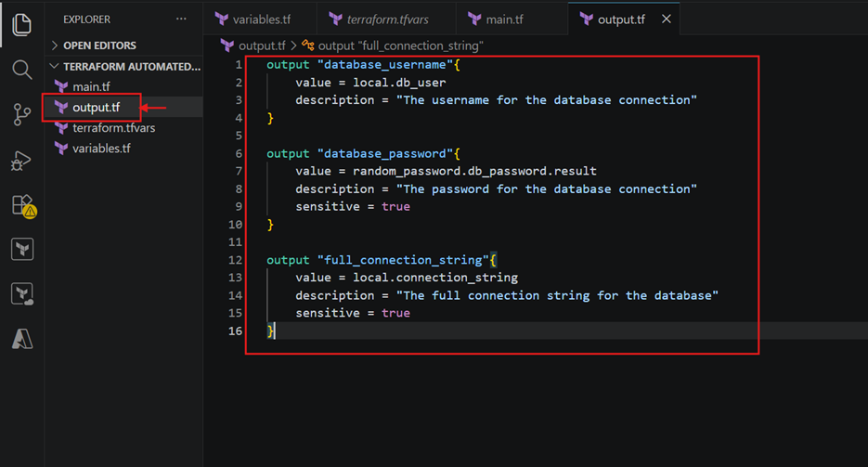Click the description string on line 3
The width and height of the screenshot is (868, 467).
(547, 100)
